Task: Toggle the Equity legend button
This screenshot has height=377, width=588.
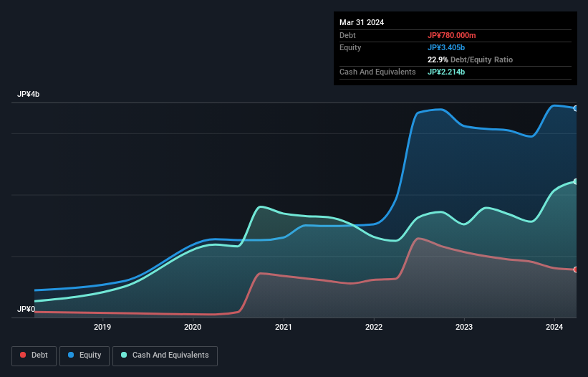Action: (x=85, y=355)
